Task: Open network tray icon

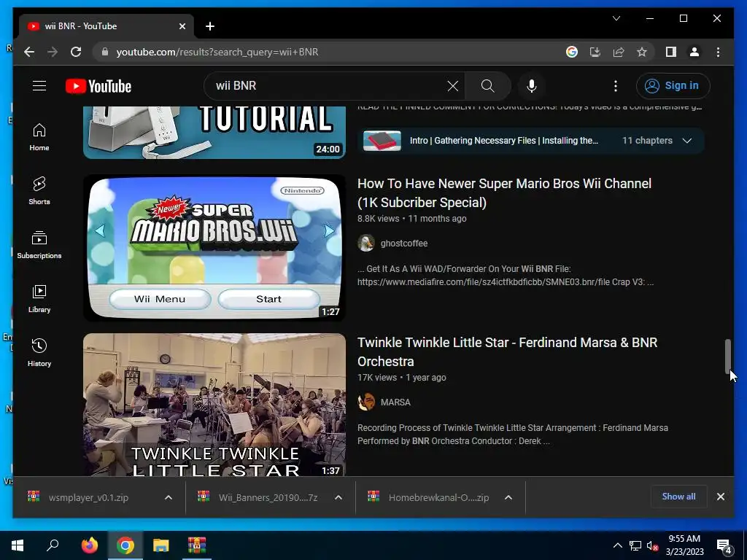Action: [635, 545]
